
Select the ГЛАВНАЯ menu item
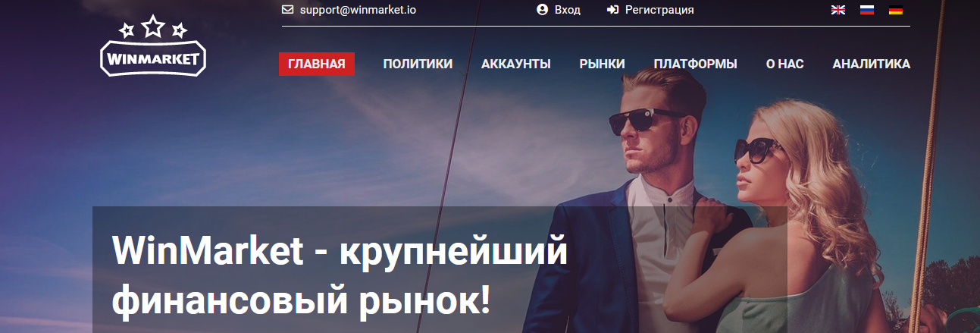pyautogui.click(x=317, y=64)
